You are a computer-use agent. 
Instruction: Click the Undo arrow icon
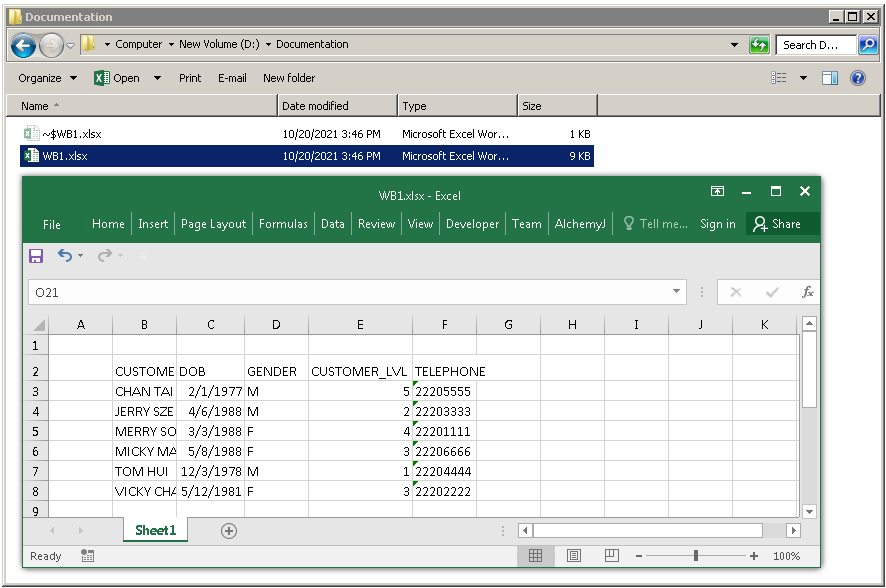[65, 256]
